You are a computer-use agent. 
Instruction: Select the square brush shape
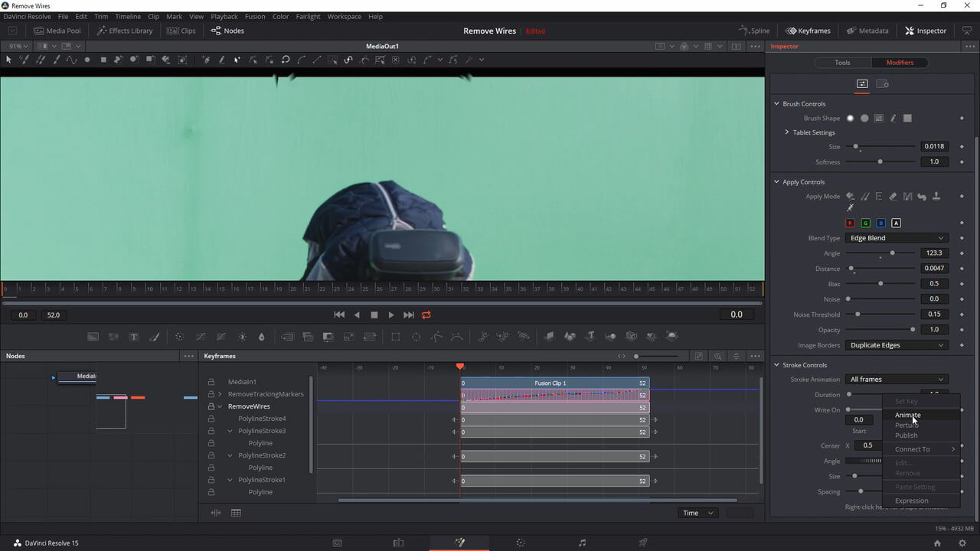[907, 119]
